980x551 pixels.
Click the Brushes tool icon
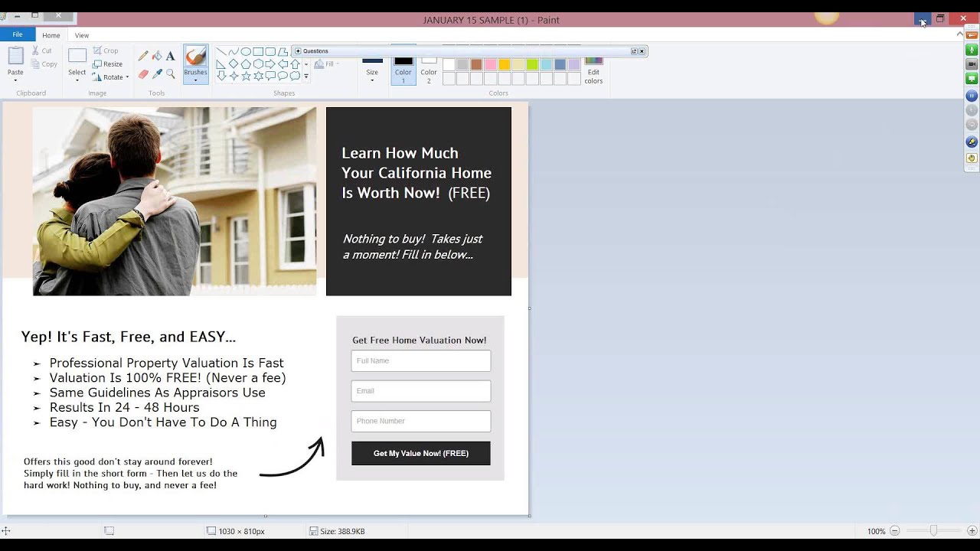(195, 57)
